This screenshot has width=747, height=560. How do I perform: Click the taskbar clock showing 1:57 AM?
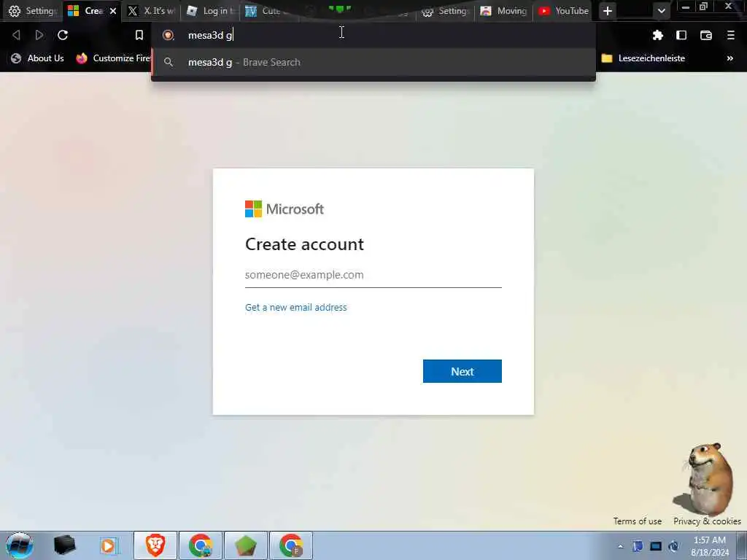709,545
